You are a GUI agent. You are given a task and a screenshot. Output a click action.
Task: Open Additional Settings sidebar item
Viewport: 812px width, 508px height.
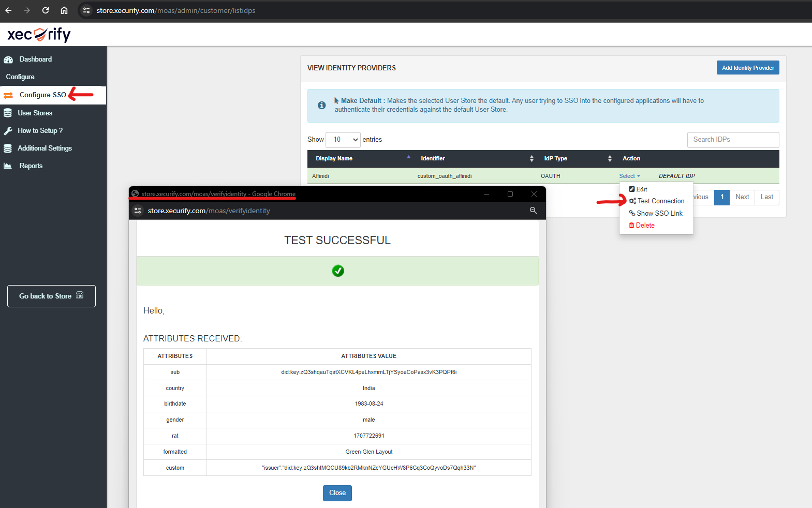(x=45, y=148)
